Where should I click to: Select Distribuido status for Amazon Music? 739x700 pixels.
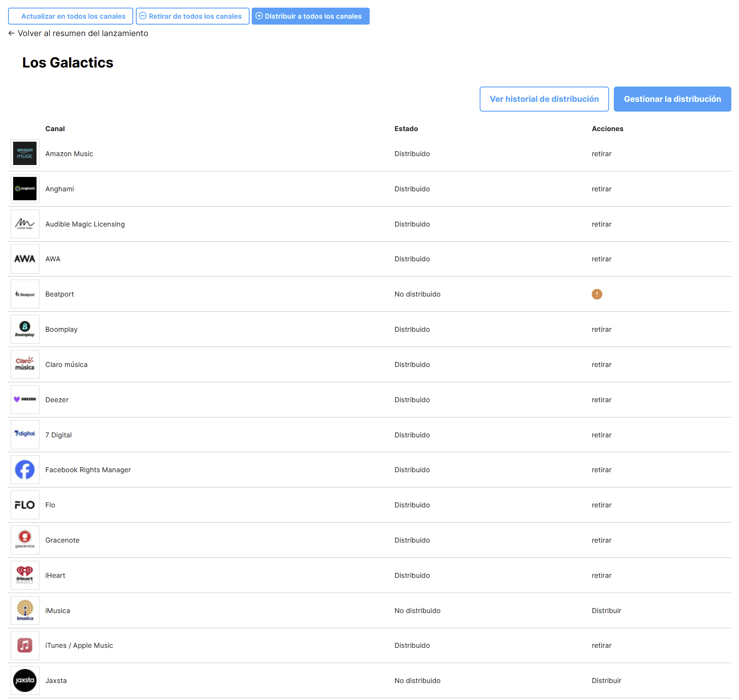pyautogui.click(x=412, y=154)
